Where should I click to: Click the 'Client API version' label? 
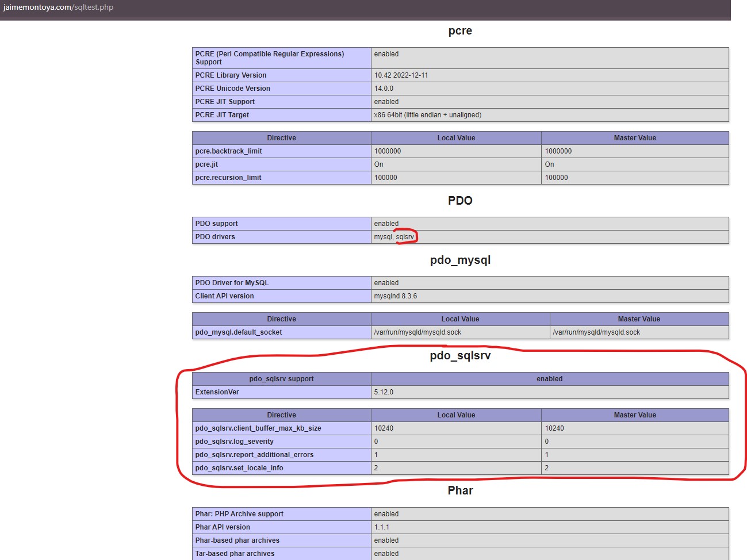tap(224, 296)
